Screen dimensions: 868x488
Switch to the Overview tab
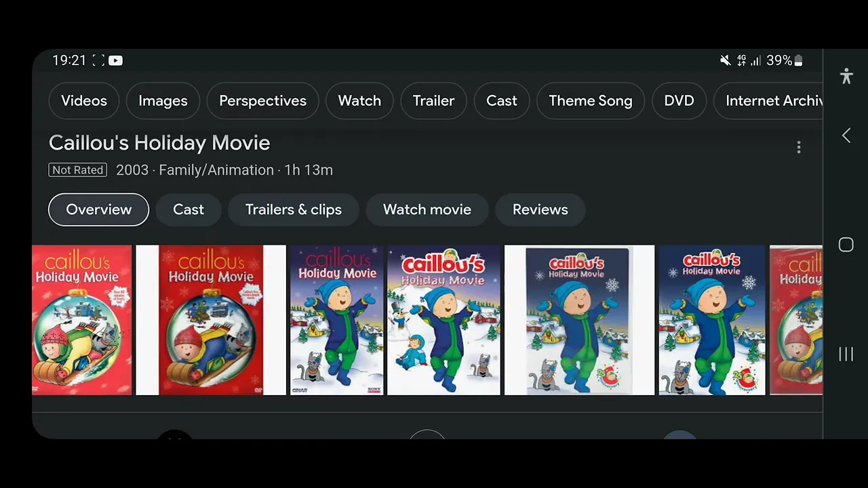point(99,209)
